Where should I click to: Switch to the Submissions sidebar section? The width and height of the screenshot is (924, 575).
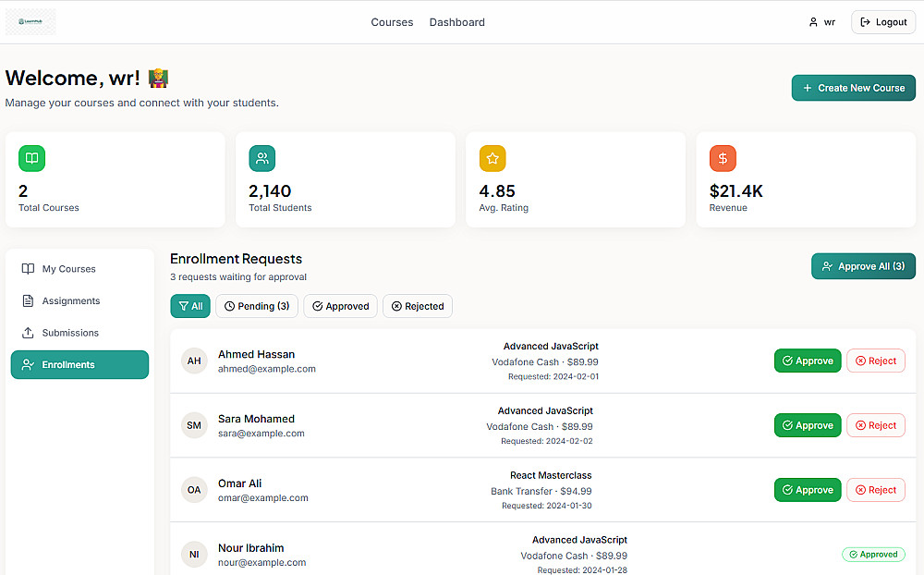click(x=70, y=333)
